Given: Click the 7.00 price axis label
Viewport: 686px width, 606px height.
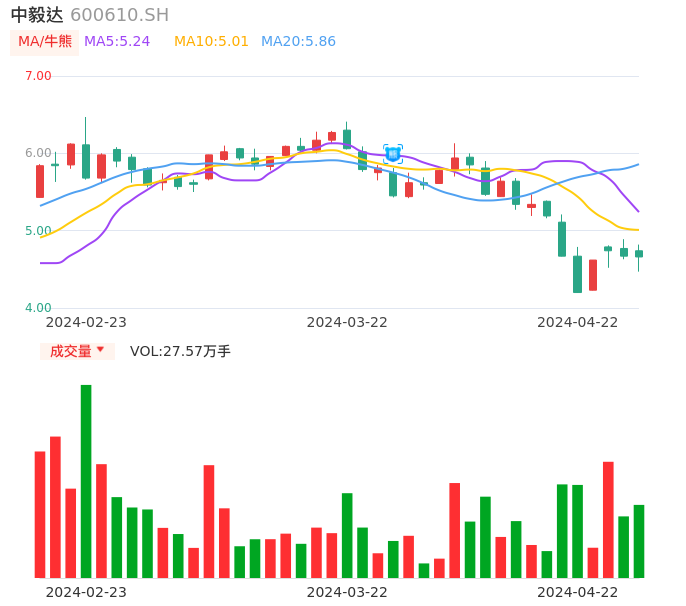Looking at the screenshot, I should point(38,76).
